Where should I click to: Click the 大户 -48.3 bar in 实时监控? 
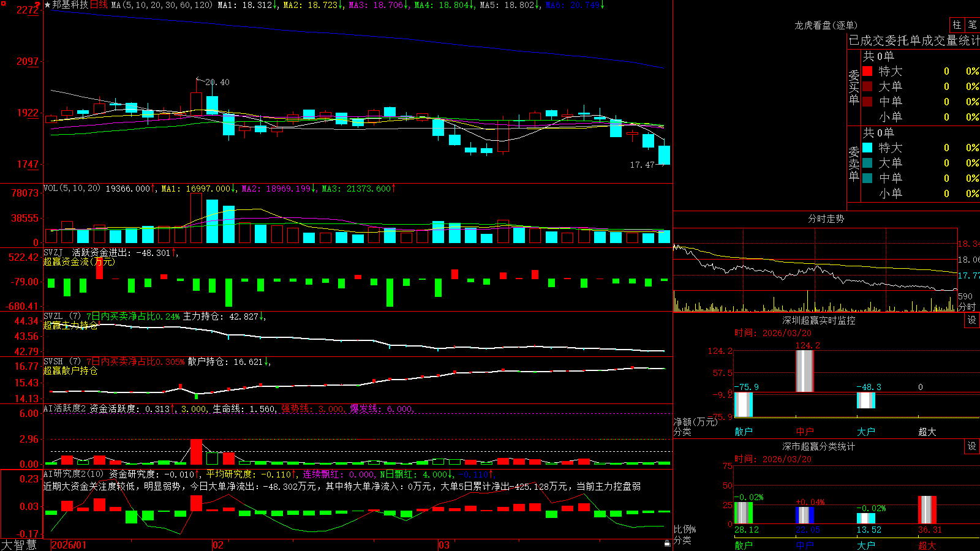pos(866,400)
